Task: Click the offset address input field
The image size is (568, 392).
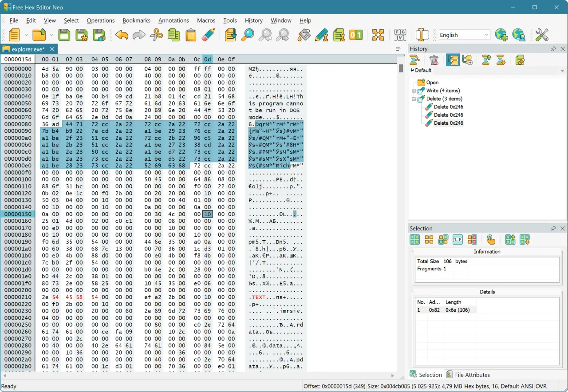Action: 18,59
